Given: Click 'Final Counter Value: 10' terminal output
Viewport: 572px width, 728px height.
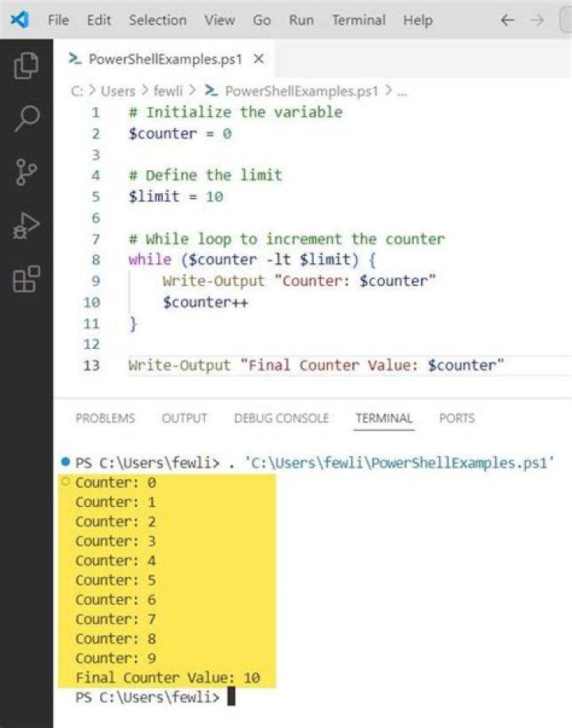Looking at the screenshot, I should pos(168,678).
